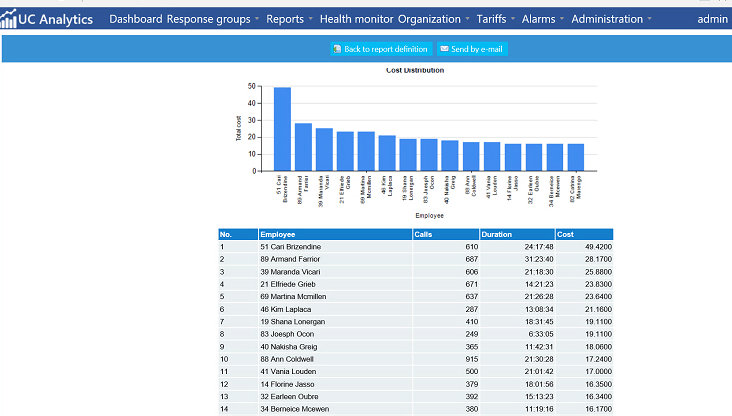732x416 pixels.
Task: Click the UC Analytics title text
Action: (x=56, y=19)
